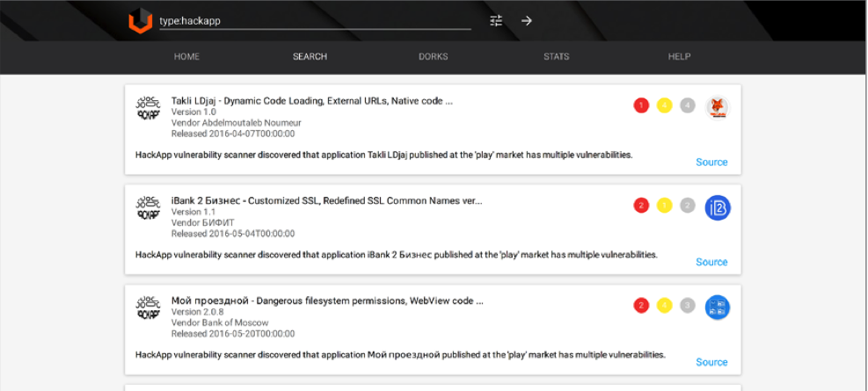Open the search filter settings icon
Screen dimensions: 868x391
click(496, 21)
